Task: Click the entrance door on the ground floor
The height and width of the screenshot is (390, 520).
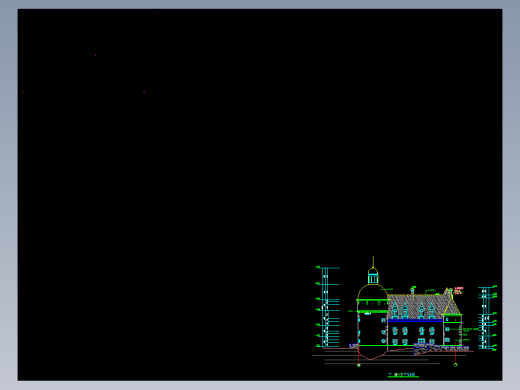Action: [422, 341]
